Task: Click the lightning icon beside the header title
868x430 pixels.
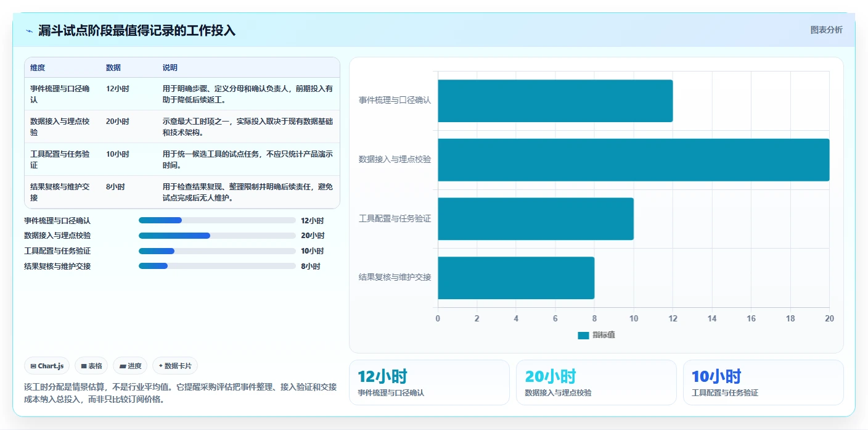Action: coord(30,31)
